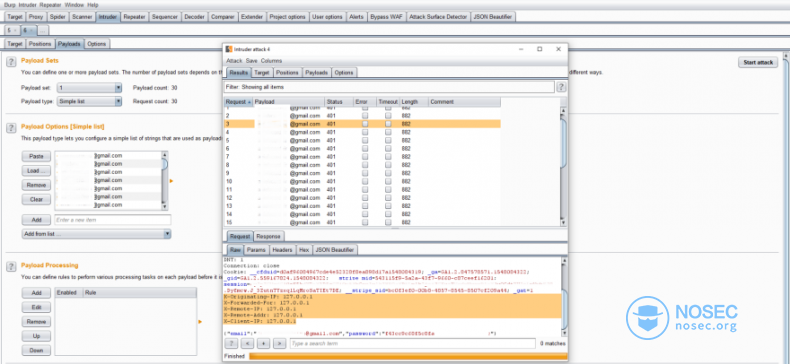Switch to the Response tab in attack window

(269, 236)
